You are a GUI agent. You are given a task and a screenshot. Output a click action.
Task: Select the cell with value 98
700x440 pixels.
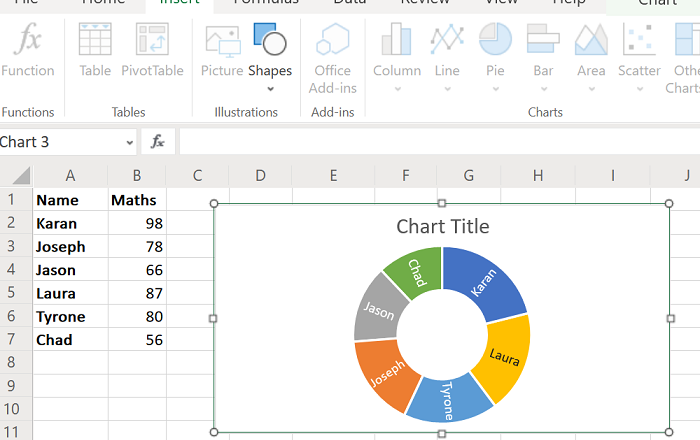pos(137,223)
